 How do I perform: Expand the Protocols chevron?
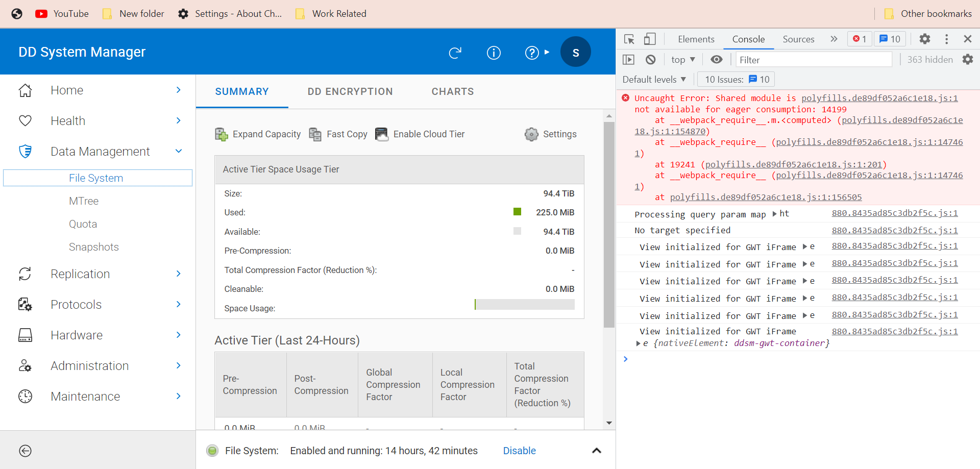pos(179,305)
